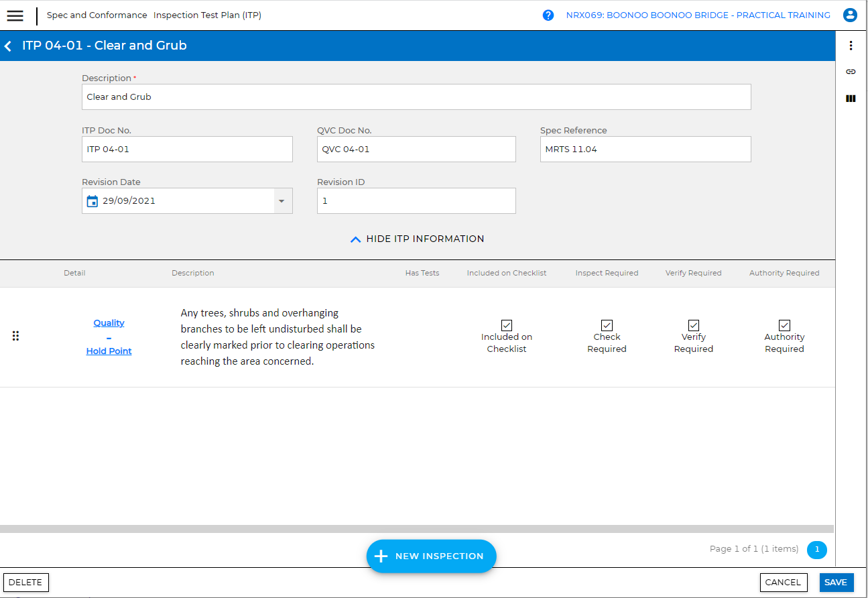This screenshot has width=868, height=598.
Task: Toggle the Verify Required checkbox
Action: pyautogui.click(x=694, y=325)
